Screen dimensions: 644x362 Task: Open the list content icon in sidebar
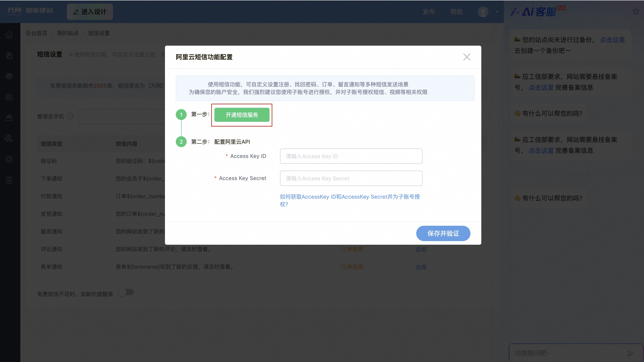tap(9, 97)
